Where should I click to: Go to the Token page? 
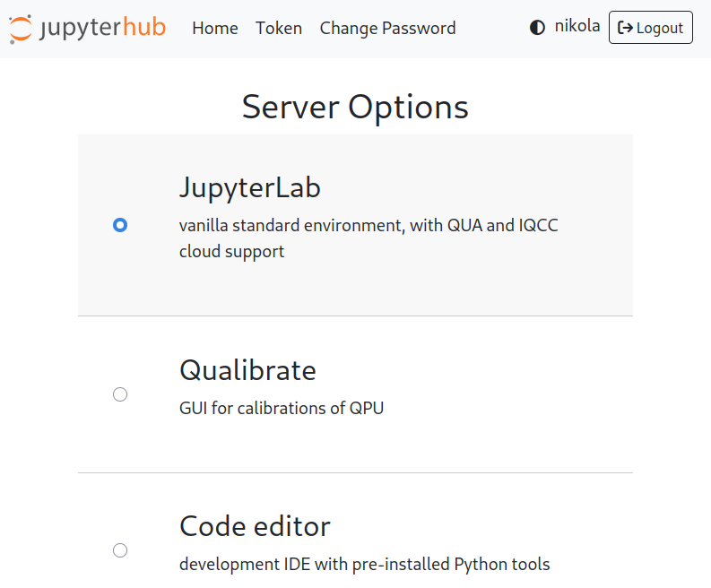pyautogui.click(x=279, y=29)
